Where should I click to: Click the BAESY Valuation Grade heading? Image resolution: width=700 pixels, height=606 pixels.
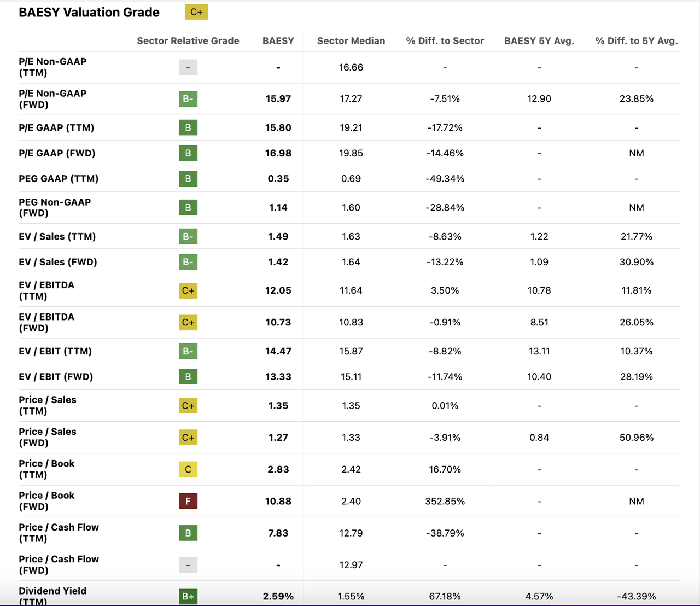pos(89,13)
